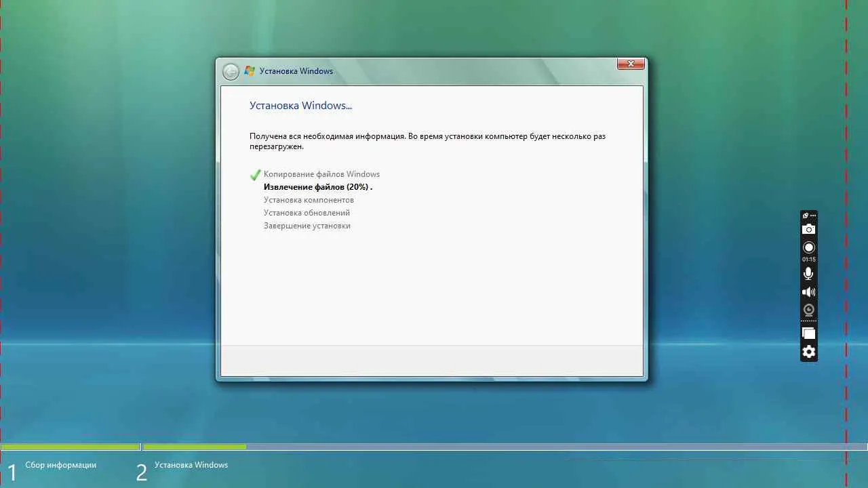Click the bottom stage label 'Установка Windows'
The width and height of the screenshot is (868, 488).
191,465
